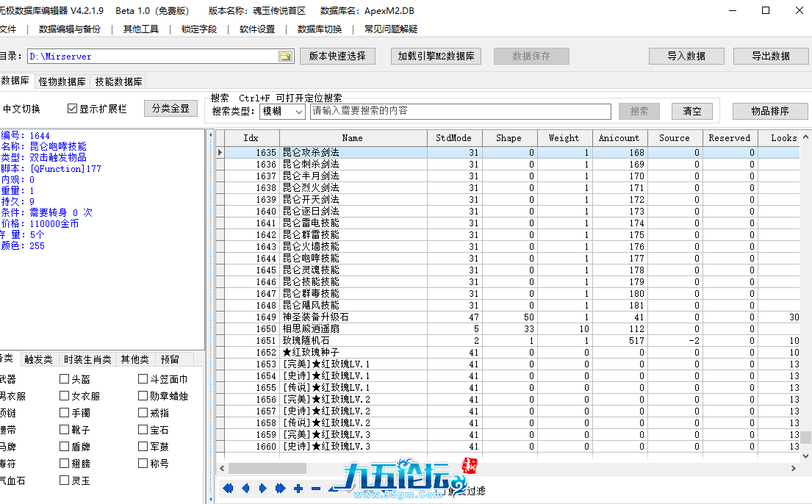Click the row indicator arrow for row 1635
The image size is (812, 504).
pyautogui.click(x=219, y=153)
